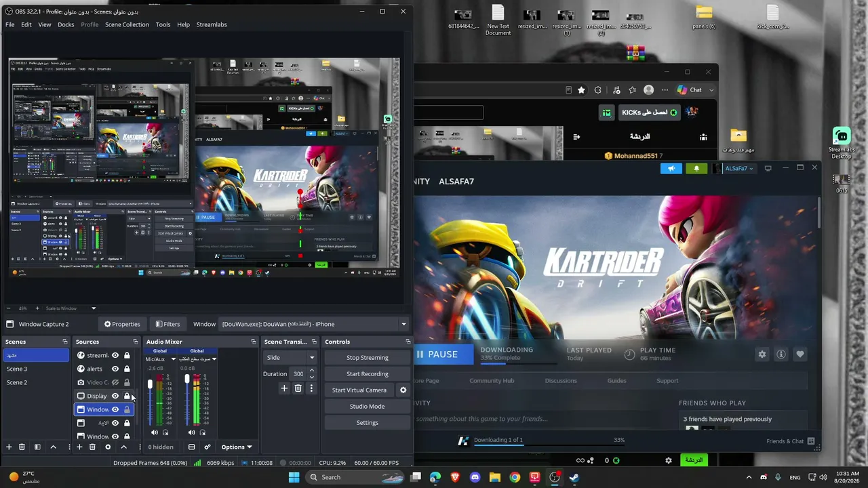Toggle visibility of the Display source

pyautogui.click(x=115, y=396)
